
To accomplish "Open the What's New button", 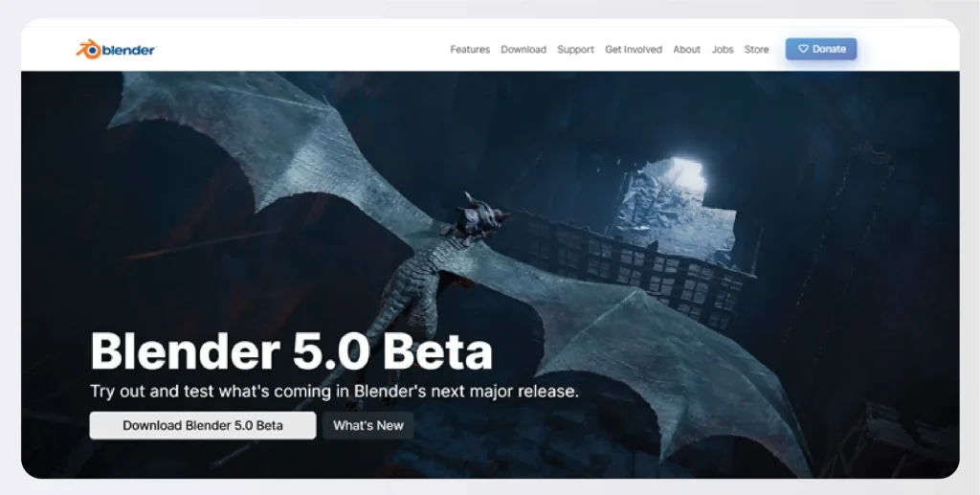I will pos(368,426).
